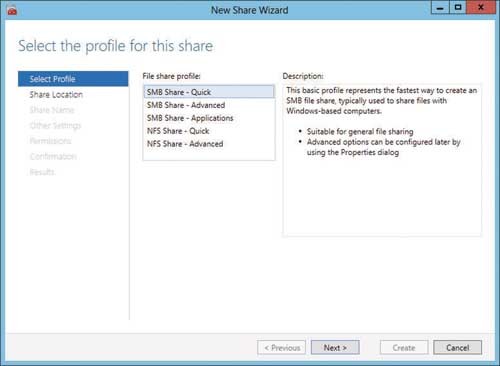This screenshot has width=500, height=366.
Task: Pick SMB Share - Applications profile
Action: point(209,118)
